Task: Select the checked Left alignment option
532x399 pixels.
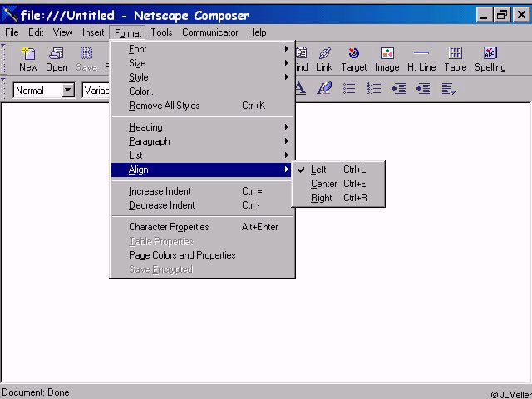Action: [x=338, y=170]
